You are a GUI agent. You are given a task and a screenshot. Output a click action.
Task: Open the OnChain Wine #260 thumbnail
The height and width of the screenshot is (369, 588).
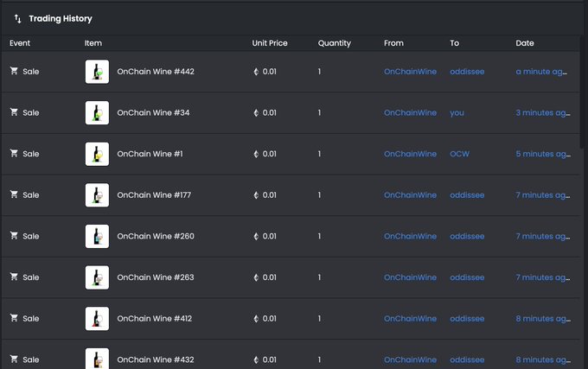[97, 237]
